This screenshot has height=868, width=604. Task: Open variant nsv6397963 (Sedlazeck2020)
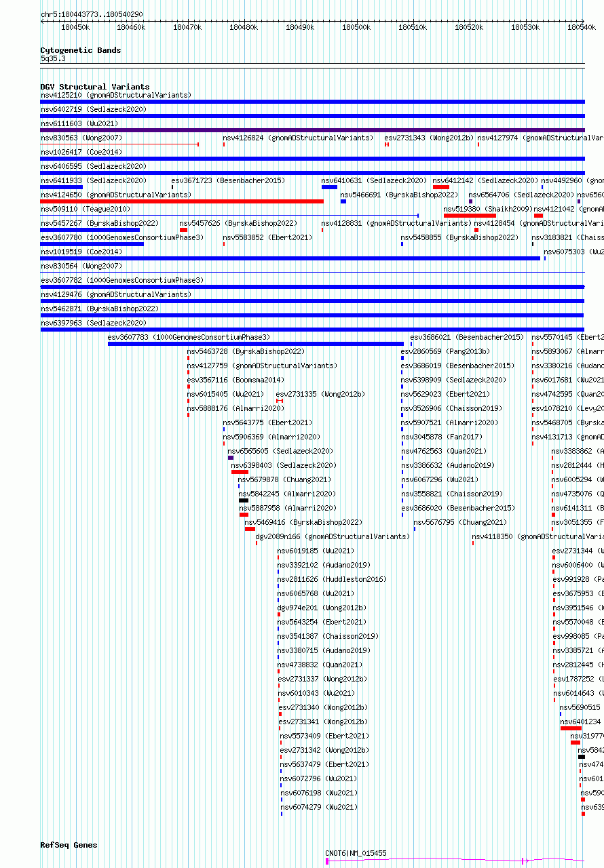pos(94,323)
